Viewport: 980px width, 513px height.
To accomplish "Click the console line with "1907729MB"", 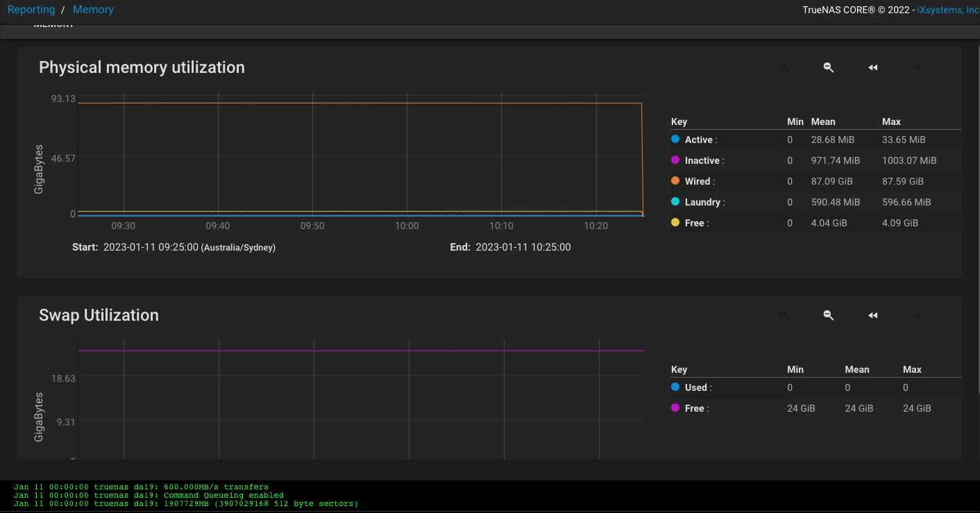I will click(x=186, y=504).
